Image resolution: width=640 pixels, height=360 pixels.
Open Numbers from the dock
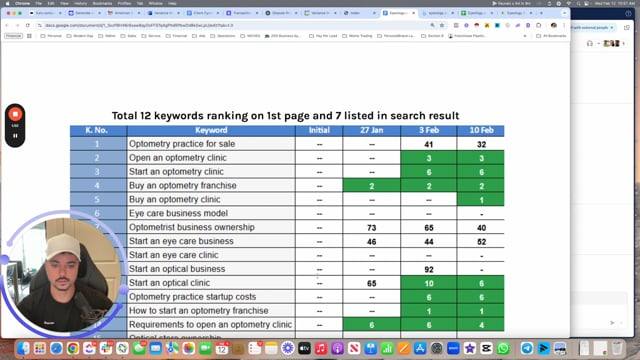[387, 348]
